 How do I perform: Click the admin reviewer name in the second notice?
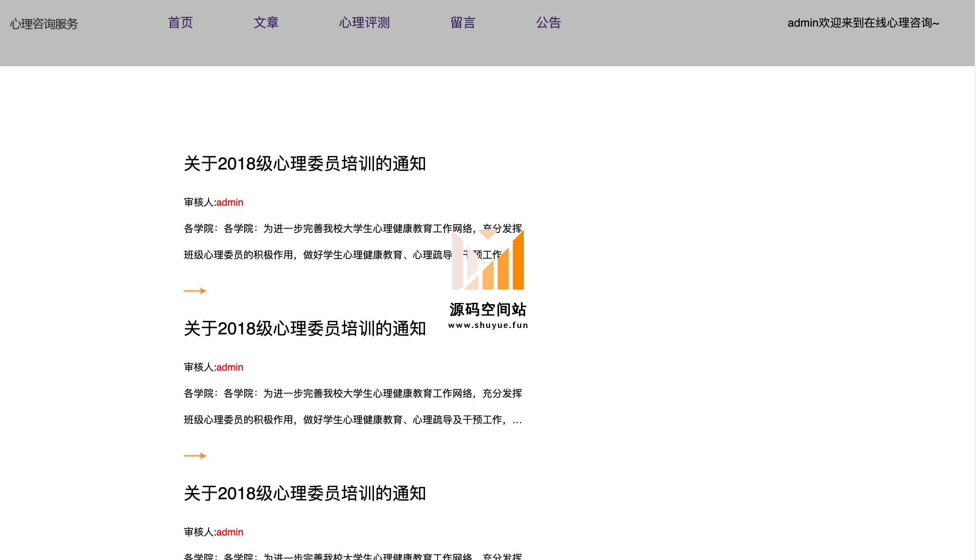(230, 367)
